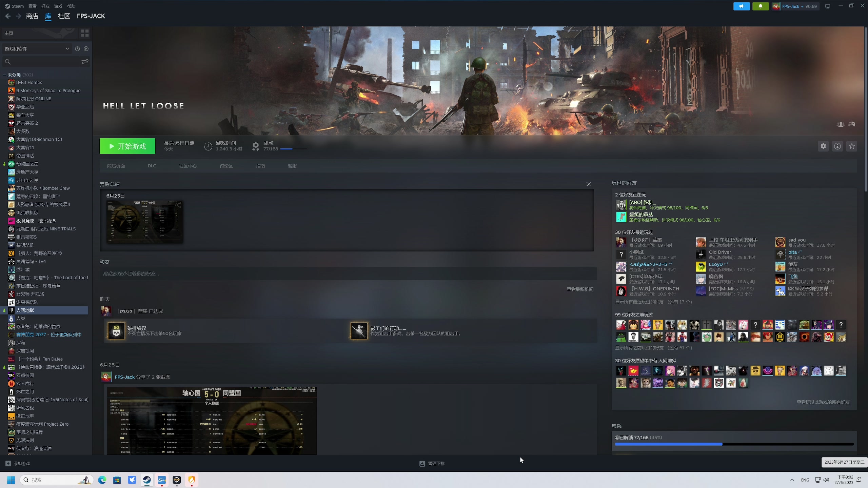Screen dimensions: 868x488
Task: Click the game info icon
Action: click(837, 146)
